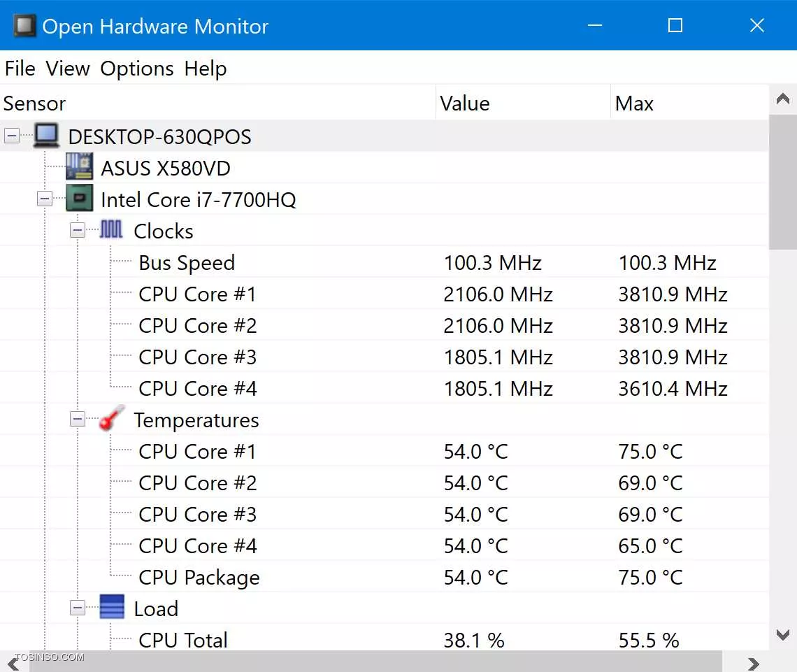Click the horizontal scrollbar right arrow
The height and width of the screenshot is (672, 797).
click(754, 663)
